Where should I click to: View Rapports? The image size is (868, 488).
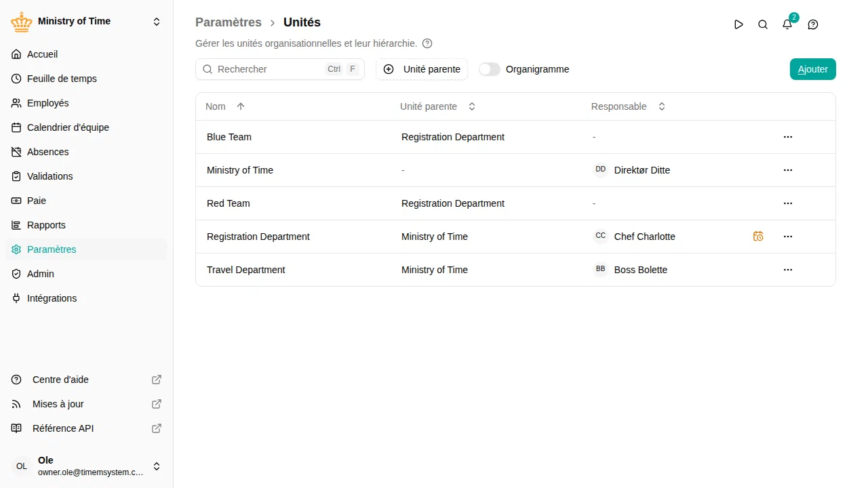[x=86, y=225]
